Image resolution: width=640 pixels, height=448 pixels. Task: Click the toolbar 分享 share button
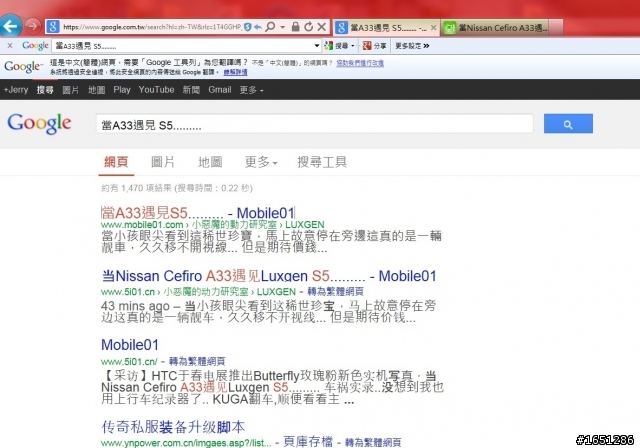pos(374,46)
